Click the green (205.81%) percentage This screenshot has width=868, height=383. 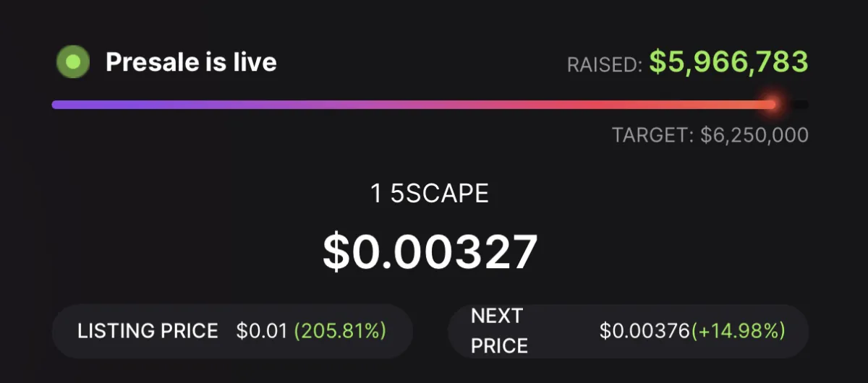pyautogui.click(x=340, y=331)
